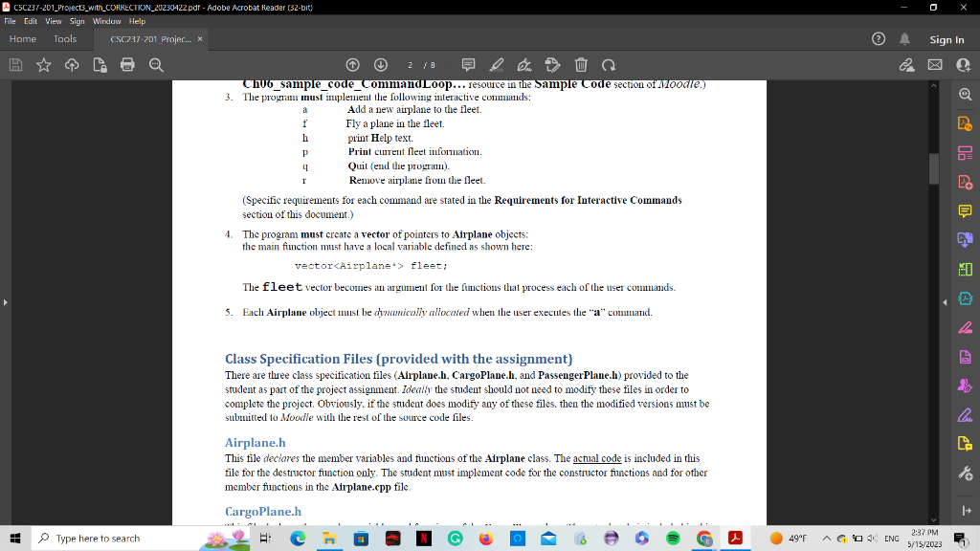
Task: Open File Explorer from the taskbar
Action: click(x=329, y=538)
